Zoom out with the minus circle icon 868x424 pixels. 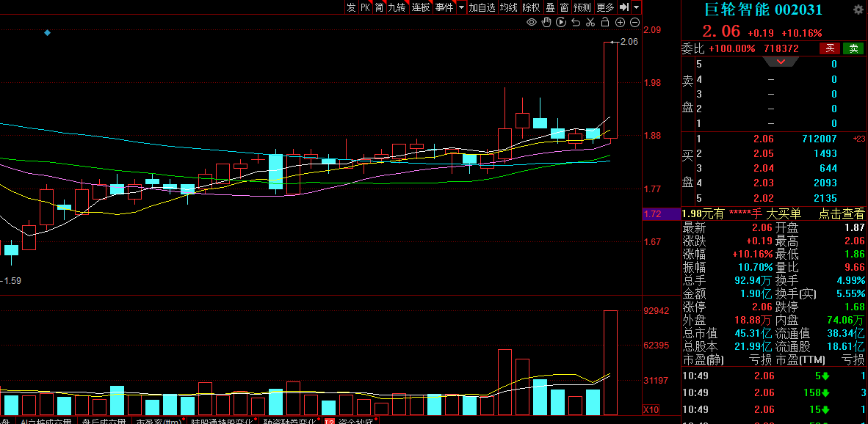635,22
